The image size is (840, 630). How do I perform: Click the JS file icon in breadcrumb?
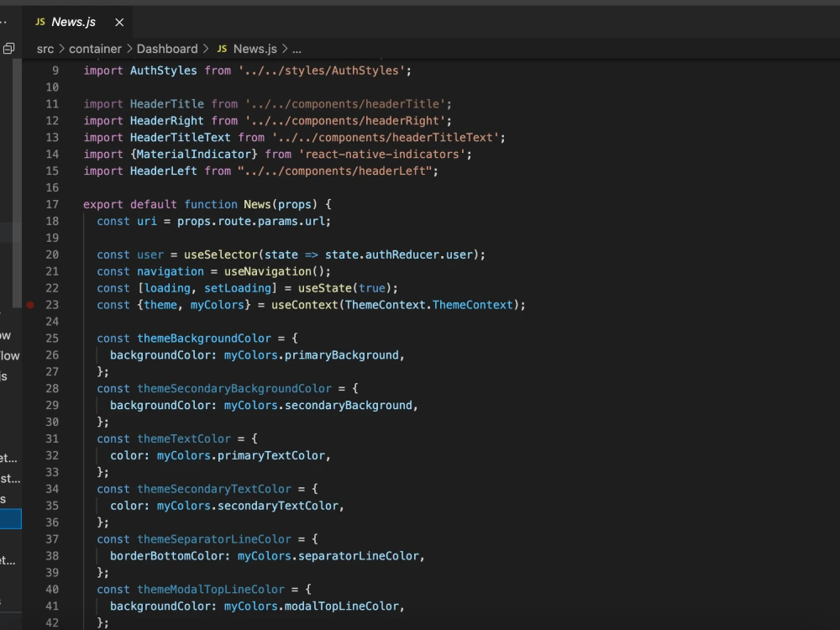tap(222, 49)
